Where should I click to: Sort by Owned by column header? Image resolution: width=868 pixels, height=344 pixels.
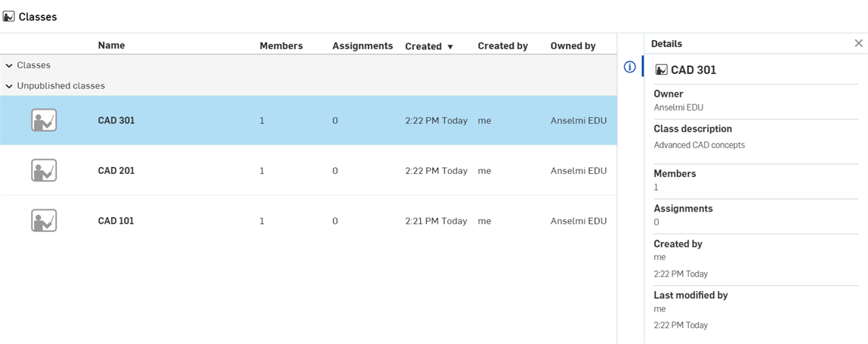click(573, 46)
